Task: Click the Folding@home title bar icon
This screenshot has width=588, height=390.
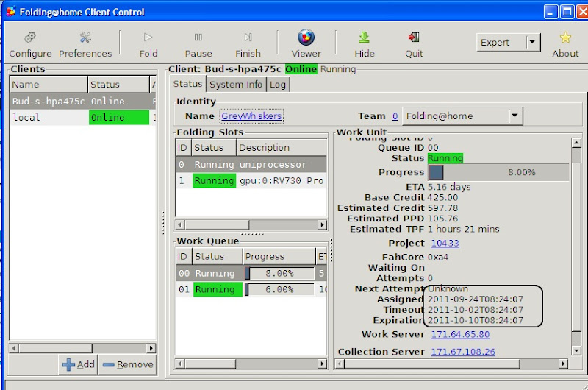Action: point(11,11)
